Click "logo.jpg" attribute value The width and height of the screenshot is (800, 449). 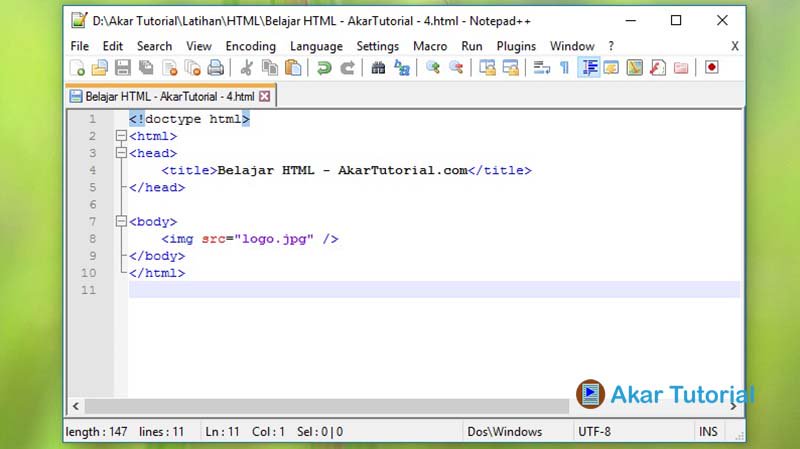(273, 239)
